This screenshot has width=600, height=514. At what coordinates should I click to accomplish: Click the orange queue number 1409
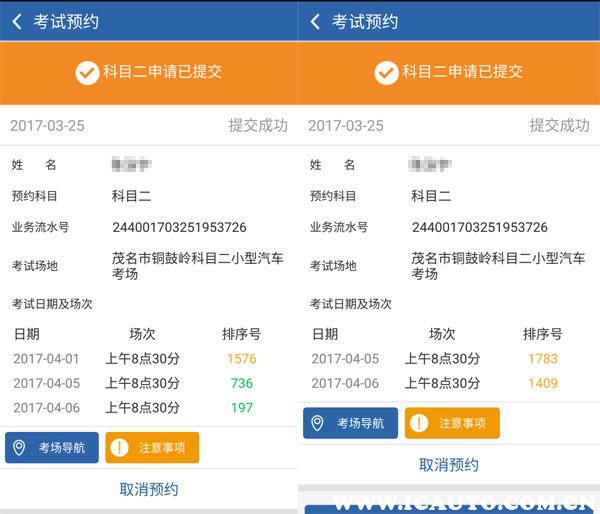coord(542,383)
